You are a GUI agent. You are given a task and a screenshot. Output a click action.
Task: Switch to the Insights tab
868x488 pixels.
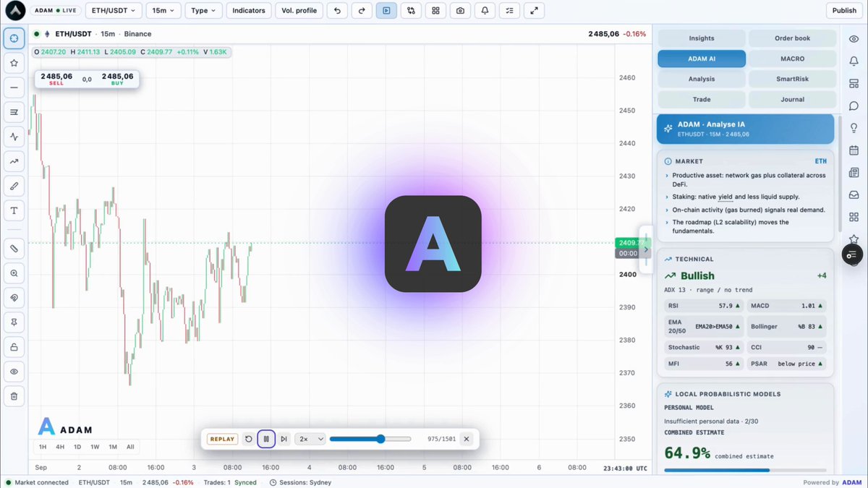coord(702,38)
